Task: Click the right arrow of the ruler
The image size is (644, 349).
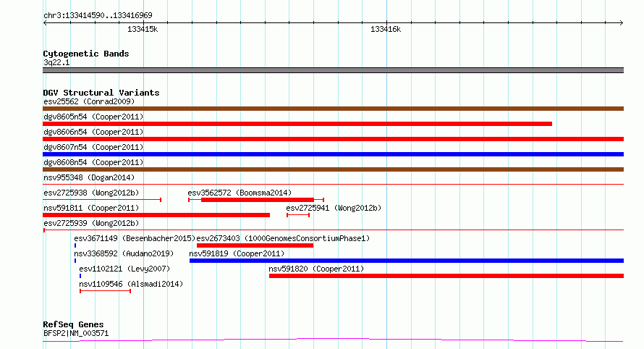Action: point(622,23)
